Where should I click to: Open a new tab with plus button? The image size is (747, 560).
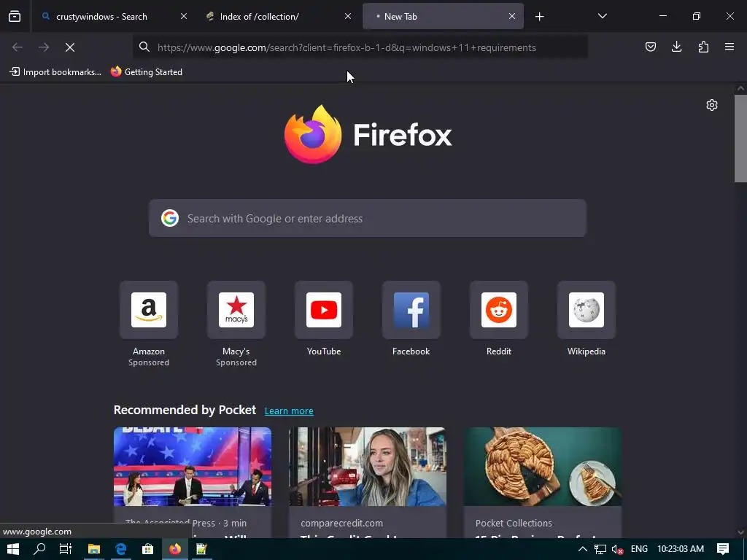pos(539,17)
